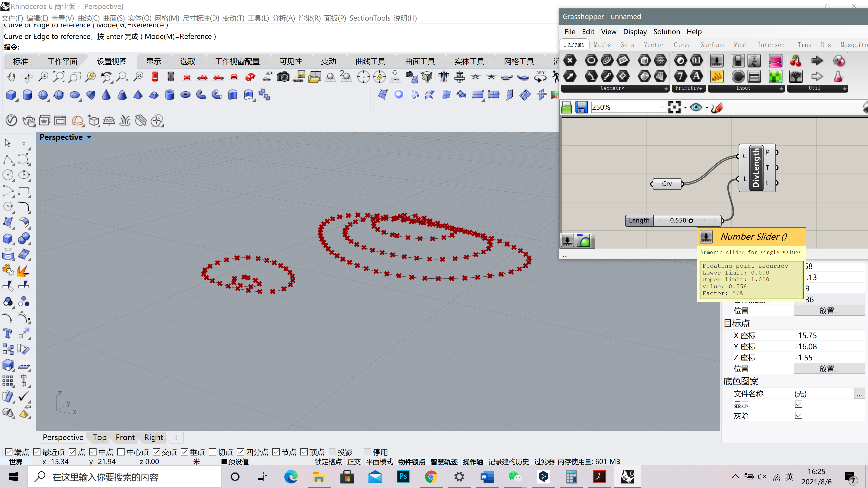Select the pointer arrow tool in sidebar

coord(8,143)
